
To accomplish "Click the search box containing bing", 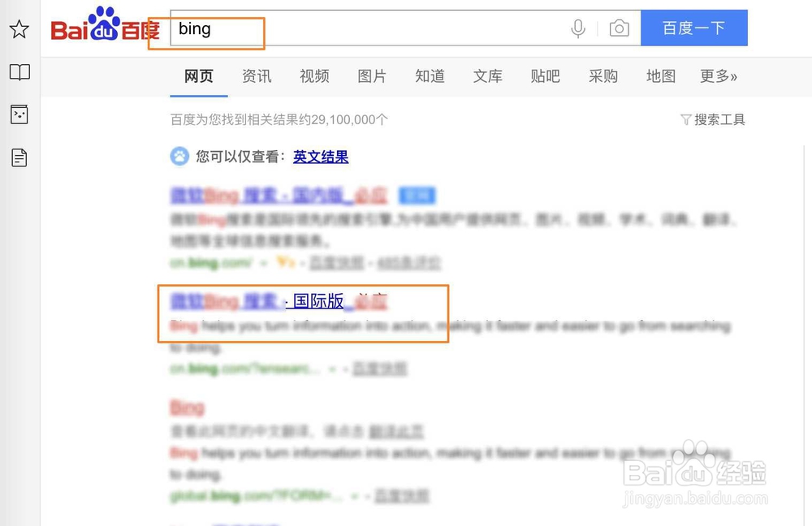I will tap(405, 28).
